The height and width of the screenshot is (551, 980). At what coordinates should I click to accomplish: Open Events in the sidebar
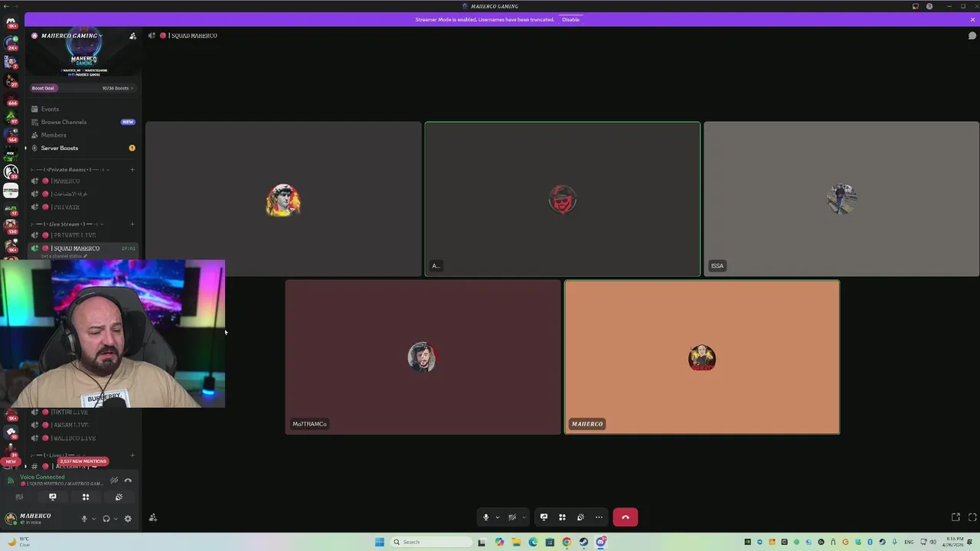coord(82,109)
